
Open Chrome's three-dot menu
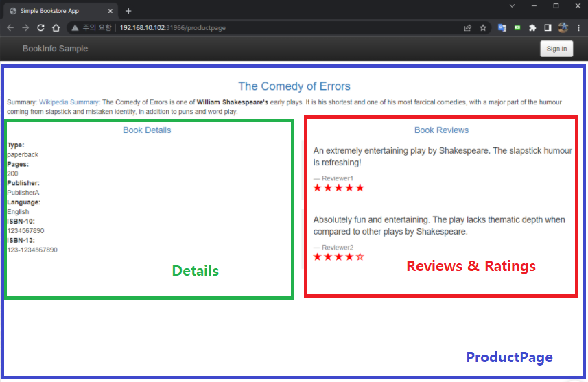coord(578,28)
